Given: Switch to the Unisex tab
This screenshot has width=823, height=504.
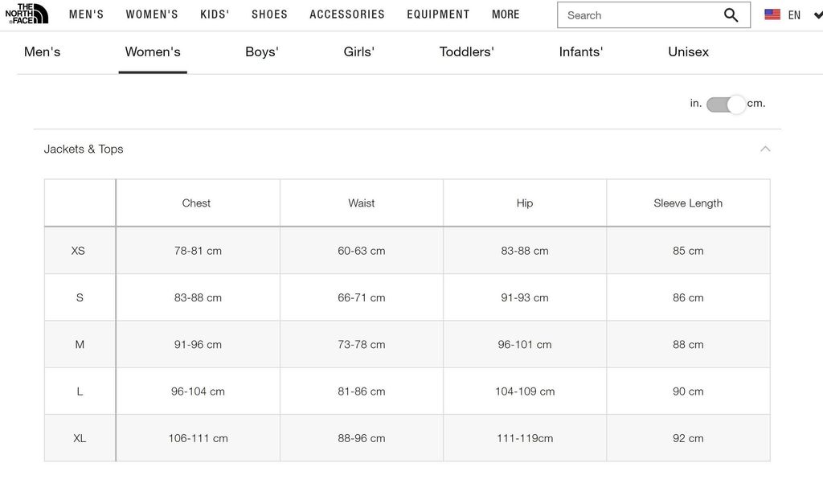Looking at the screenshot, I should [687, 51].
